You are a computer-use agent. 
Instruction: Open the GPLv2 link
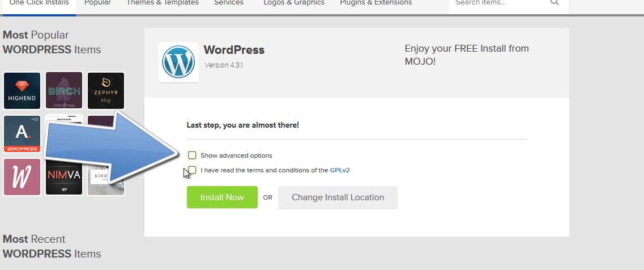point(340,170)
